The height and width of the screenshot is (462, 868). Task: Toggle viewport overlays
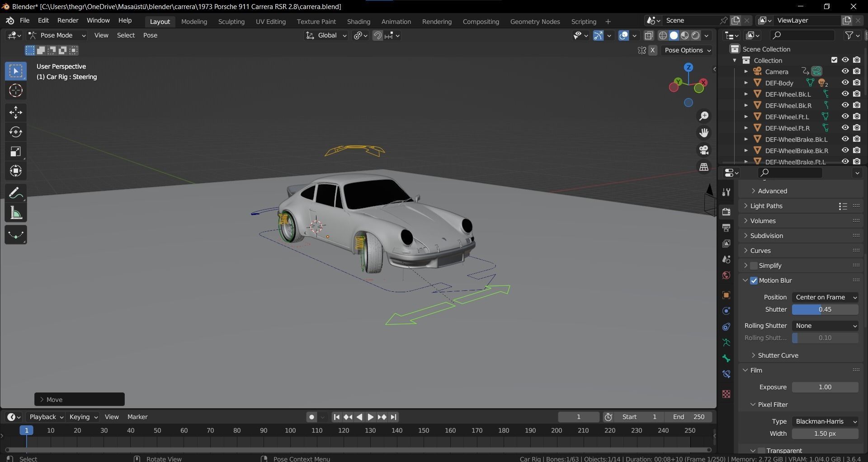(x=624, y=36)
